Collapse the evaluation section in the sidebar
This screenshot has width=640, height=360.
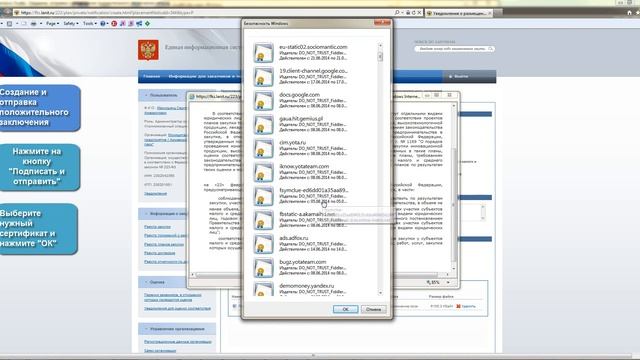146,282
